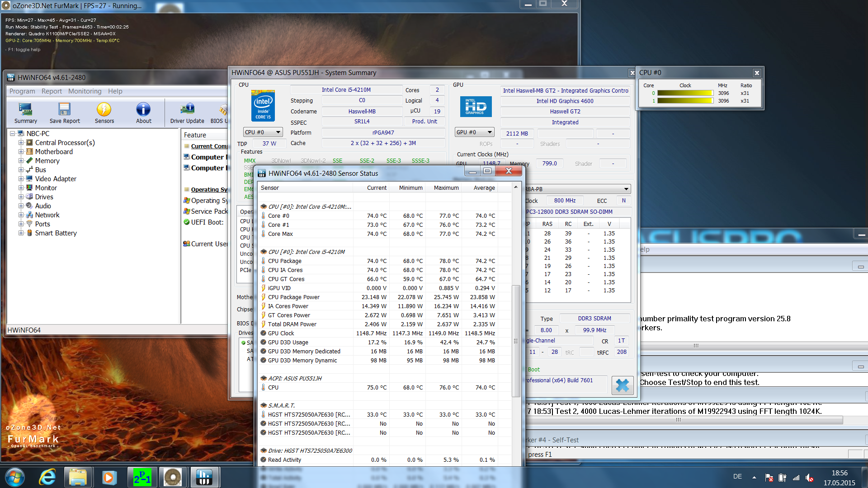Open the Report menu
The width and height of the screenshot is (868, 488).
(52, 91)
